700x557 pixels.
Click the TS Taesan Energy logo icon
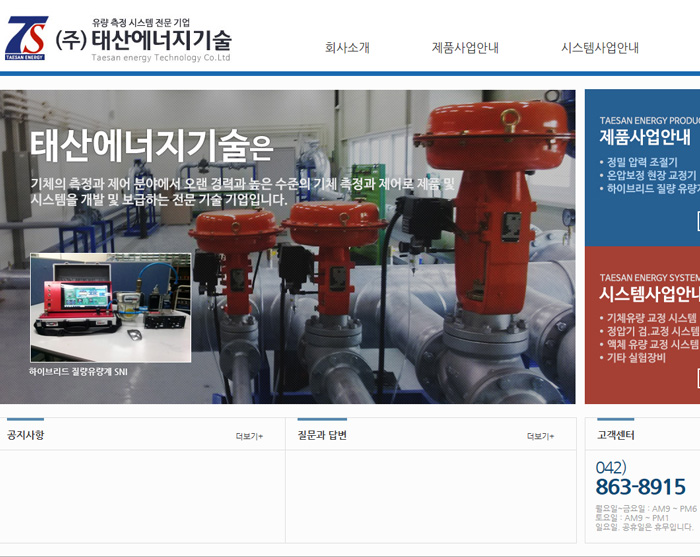click(26, 38)
